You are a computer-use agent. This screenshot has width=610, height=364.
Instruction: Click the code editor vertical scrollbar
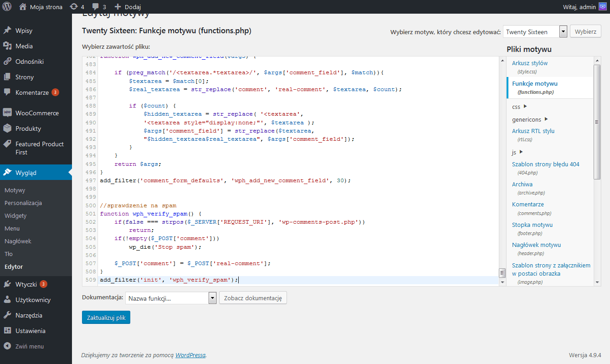(502, 171)
